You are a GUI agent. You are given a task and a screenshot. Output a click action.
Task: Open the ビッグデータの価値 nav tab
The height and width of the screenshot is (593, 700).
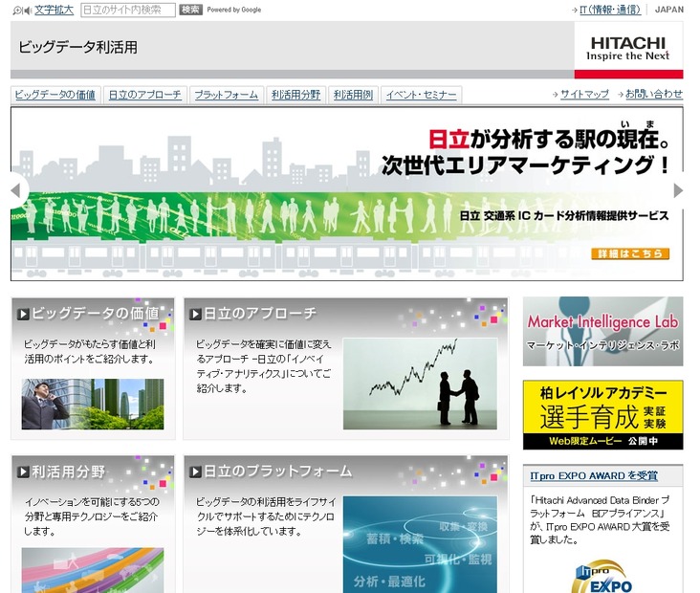pos(55,95)
